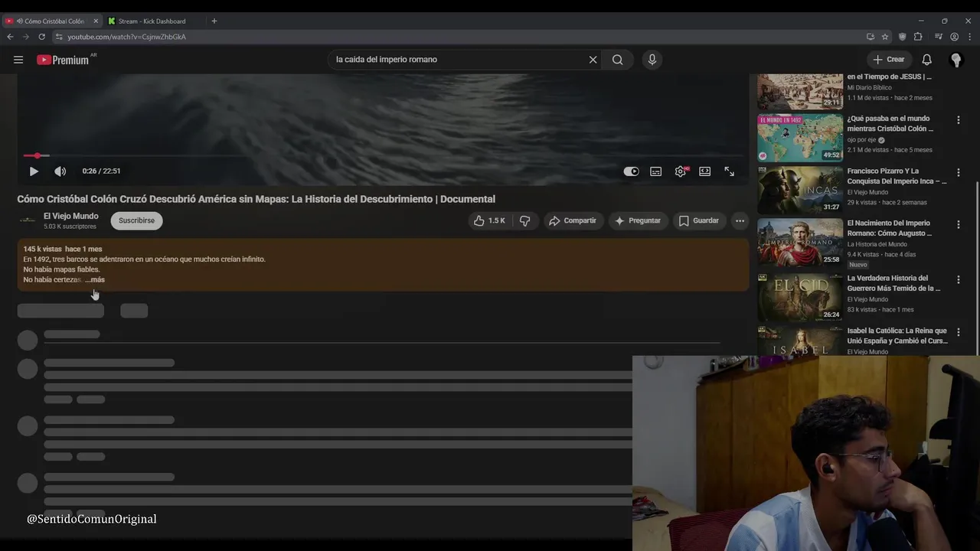This screenshot has height=551, width=980.
Task: Open 'Isabel la Católica' video title
Action: coord(897,336)
